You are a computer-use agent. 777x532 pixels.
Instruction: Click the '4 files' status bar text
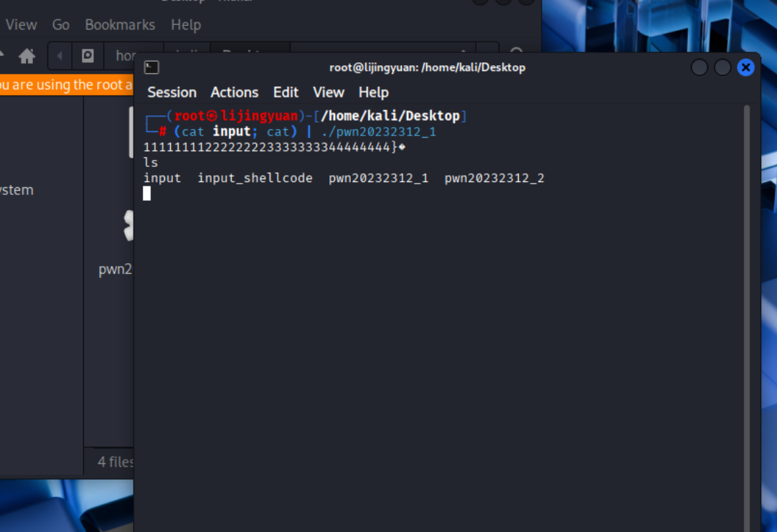tap(116, 462)
